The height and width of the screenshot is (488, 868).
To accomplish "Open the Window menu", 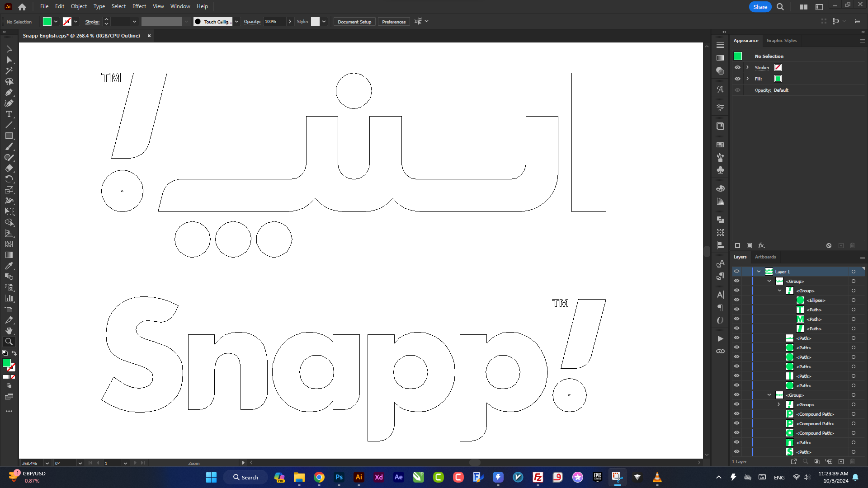I will [x=180, y=6].
